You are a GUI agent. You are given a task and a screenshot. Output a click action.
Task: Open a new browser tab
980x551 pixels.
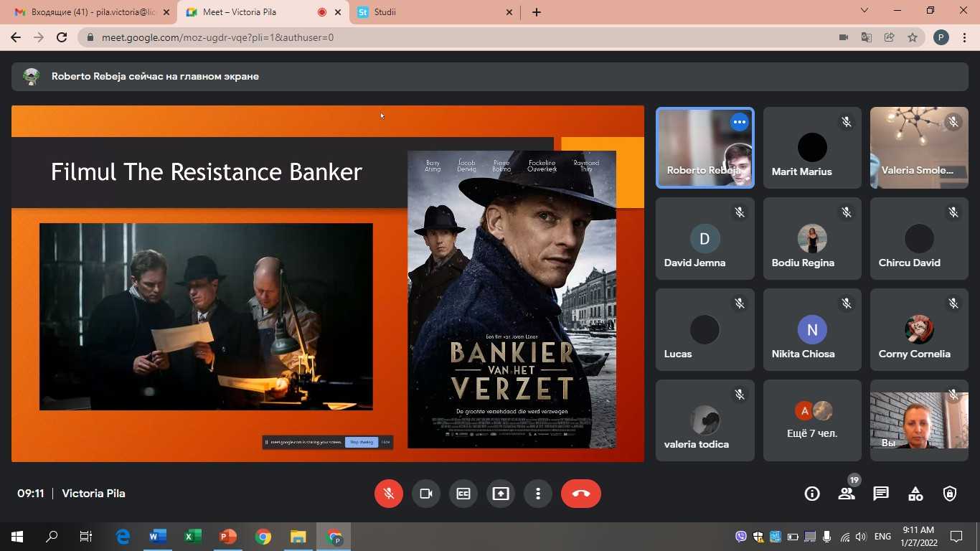click(x=537, y=12)
